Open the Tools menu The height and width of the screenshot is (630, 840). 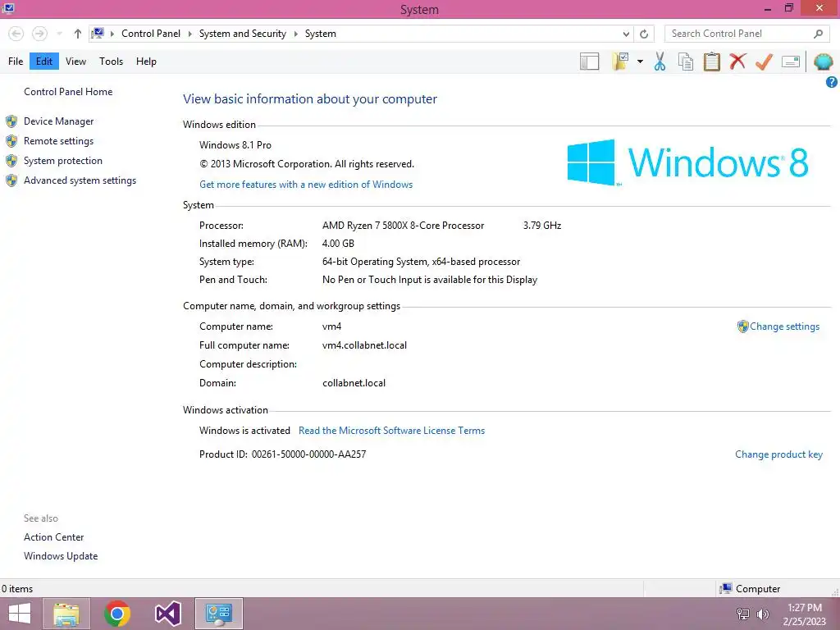click(111, 62)
